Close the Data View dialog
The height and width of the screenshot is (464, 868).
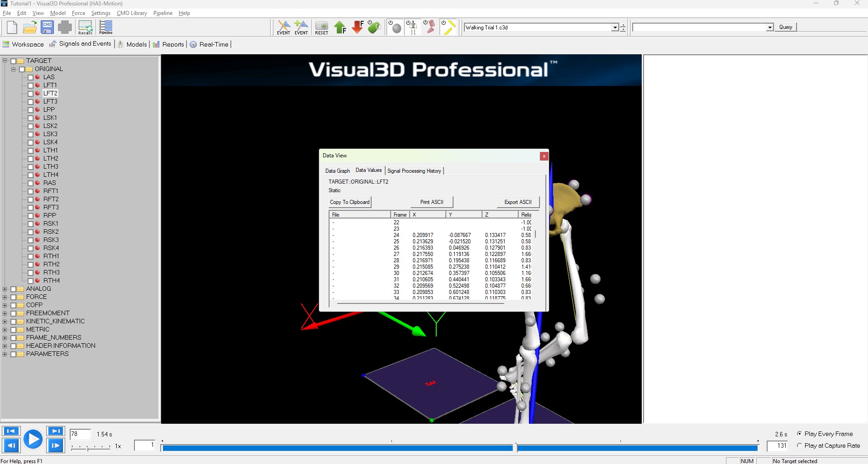pyautogui.click(x=544, y=156)
